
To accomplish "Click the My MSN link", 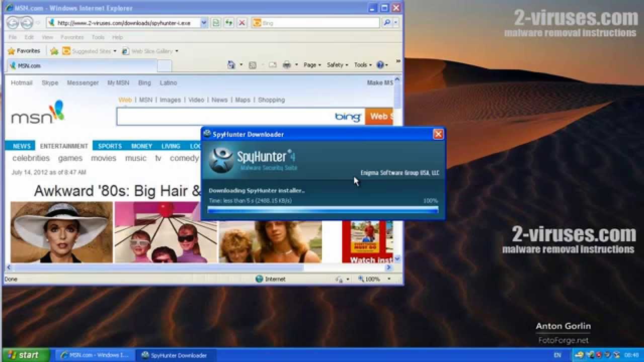I will [x=118, y=83].
